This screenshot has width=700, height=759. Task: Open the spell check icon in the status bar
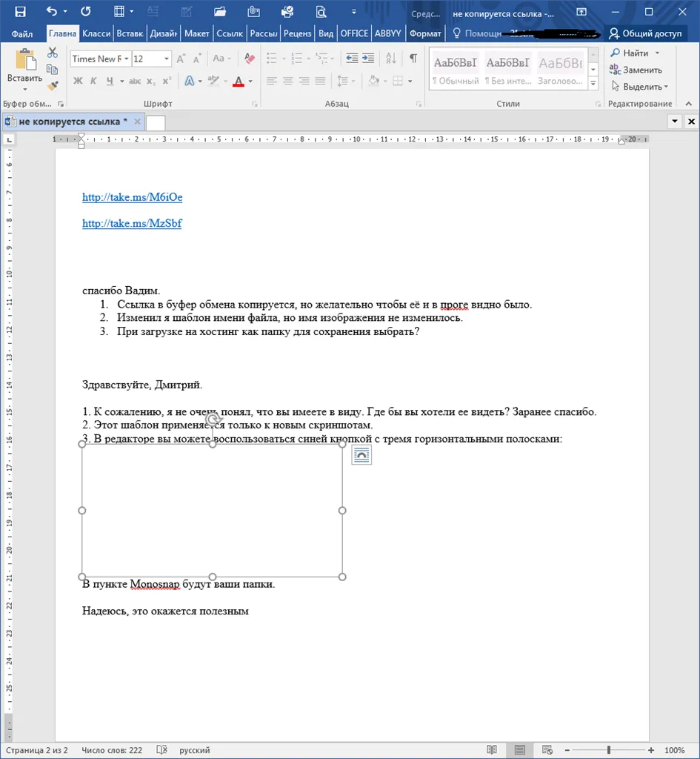(161, 750)
